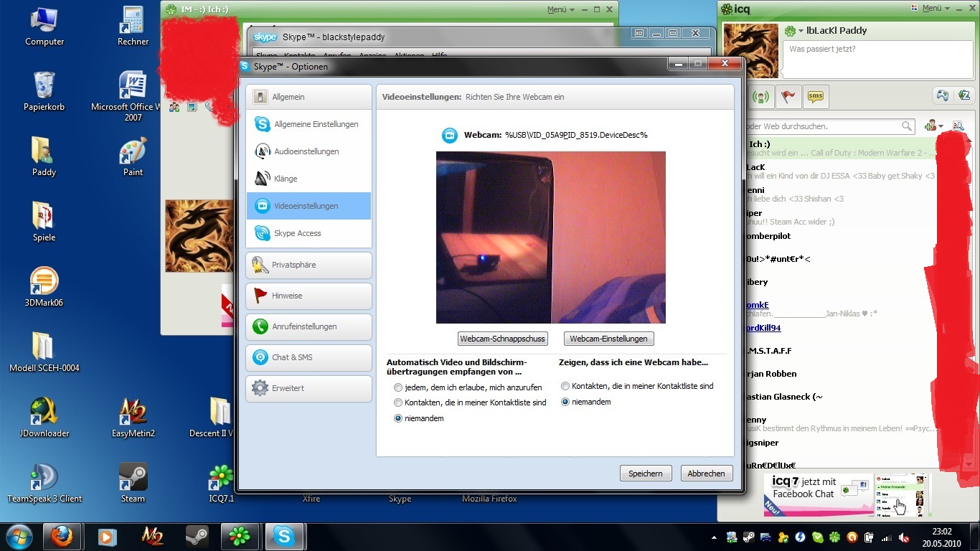The width and height of the screenshot is (980, 551).
Task: Open the ICQ SMS button
Action: 815,96
